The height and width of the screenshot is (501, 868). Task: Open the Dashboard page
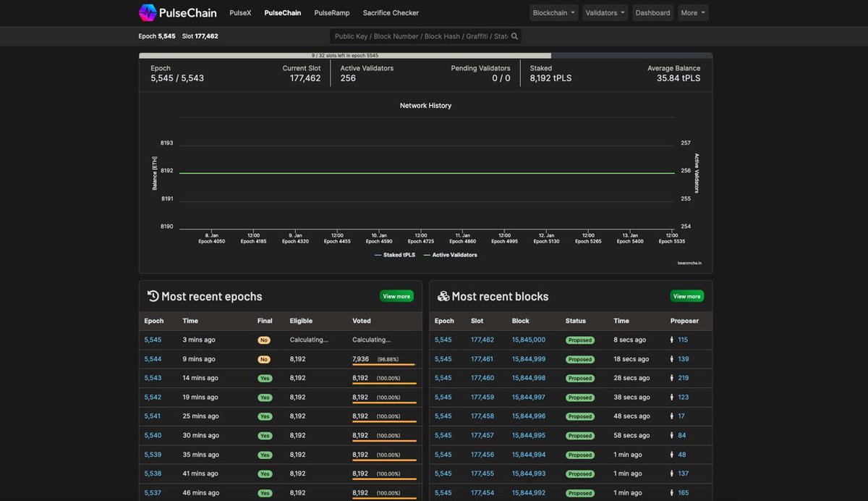652,13
